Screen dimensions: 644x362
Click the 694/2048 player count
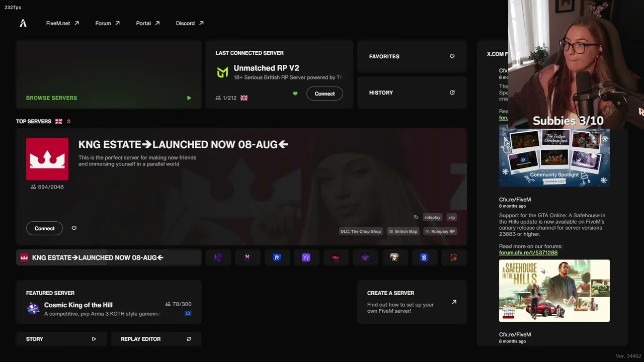point(47,187)
